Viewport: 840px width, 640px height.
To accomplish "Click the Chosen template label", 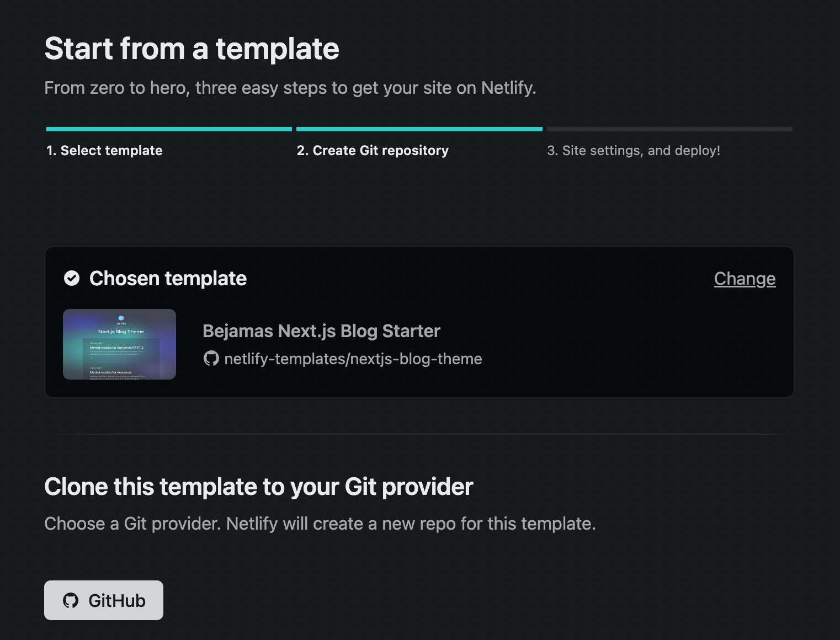I will pyautogui.click(x=168, y=279).
